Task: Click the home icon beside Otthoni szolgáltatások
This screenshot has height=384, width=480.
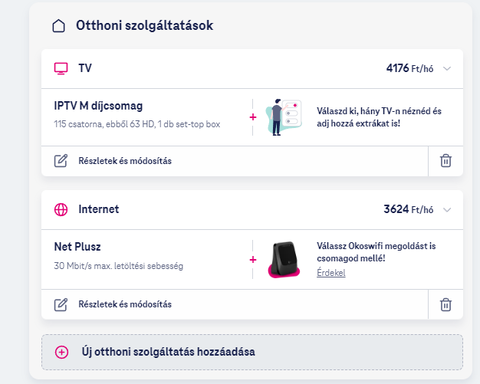Action: (x=59, y=26)
